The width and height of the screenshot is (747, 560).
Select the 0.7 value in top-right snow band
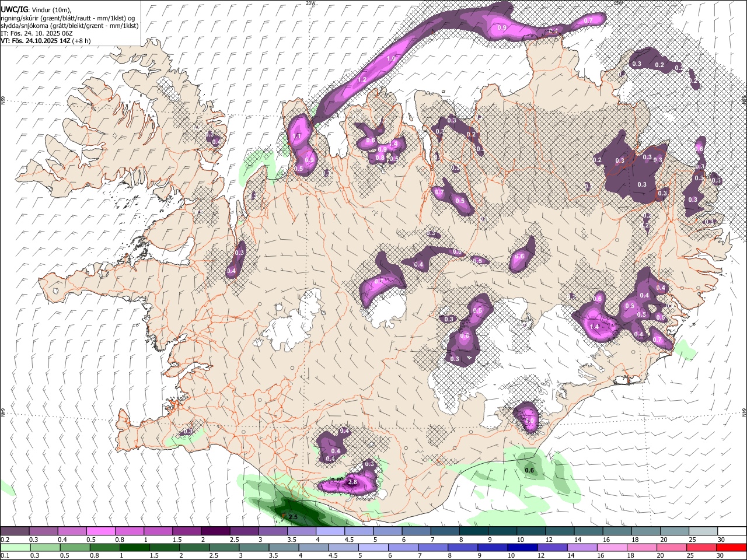coord(588,20)
